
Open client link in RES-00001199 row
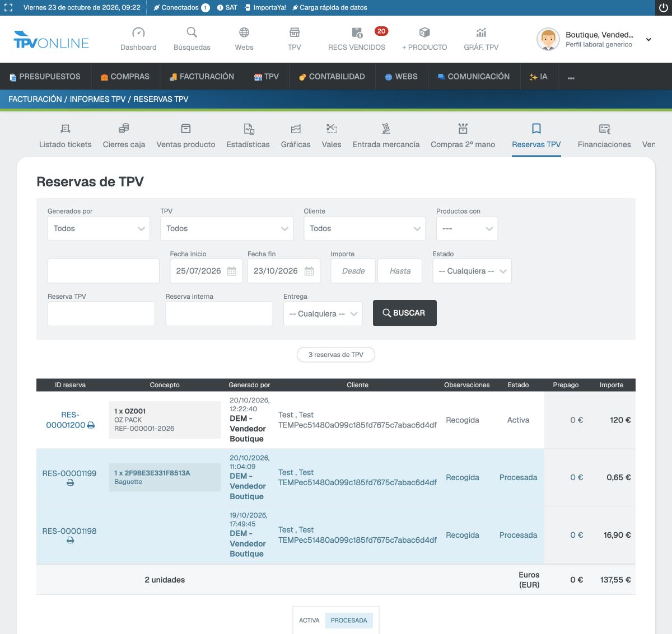[357, 477]
